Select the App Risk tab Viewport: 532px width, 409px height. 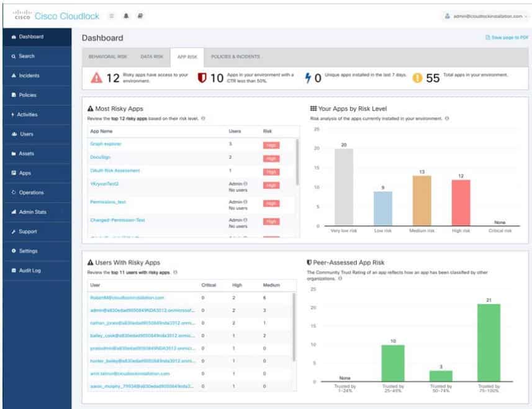(x=187, y=57)
